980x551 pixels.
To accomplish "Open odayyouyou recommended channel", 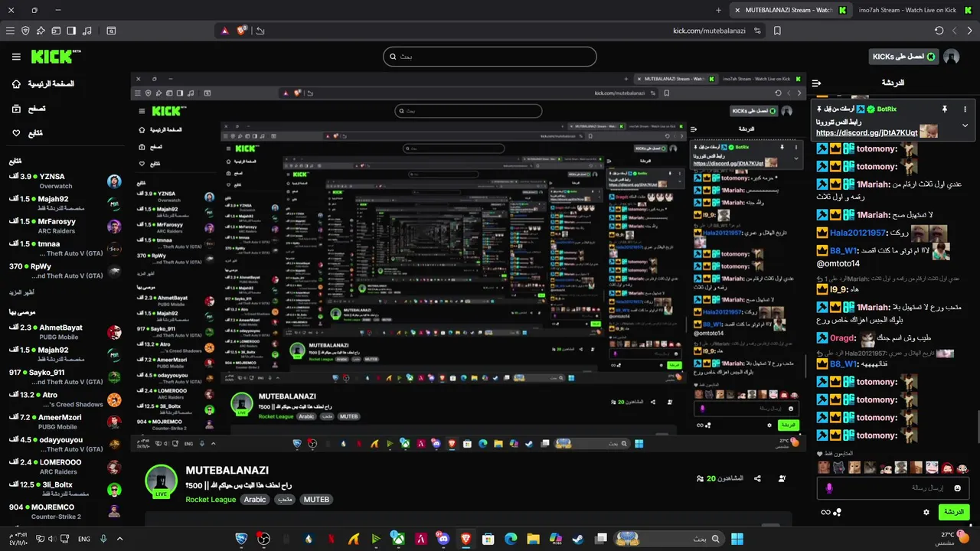I will tap(65, 444).
